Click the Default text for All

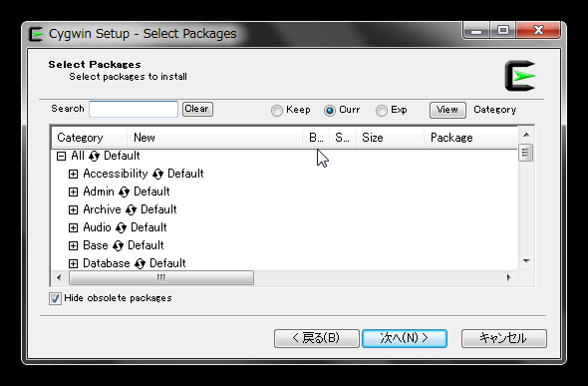(x=122, y=156)
